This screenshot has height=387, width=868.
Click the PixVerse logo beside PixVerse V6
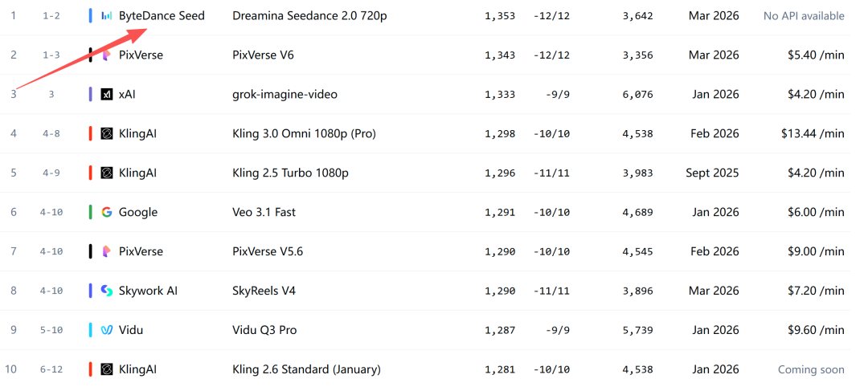[x=107, y=55]
